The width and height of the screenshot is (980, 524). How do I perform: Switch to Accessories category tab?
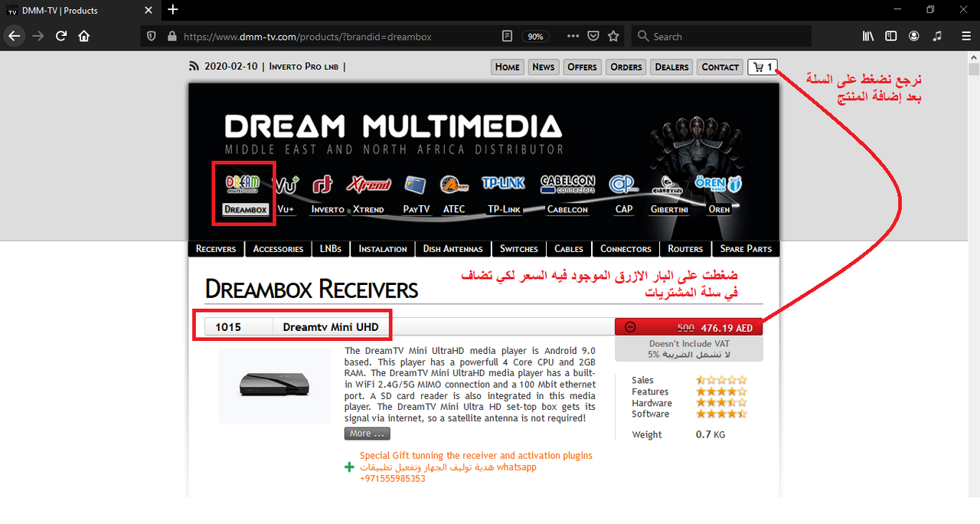click(279, 249)
